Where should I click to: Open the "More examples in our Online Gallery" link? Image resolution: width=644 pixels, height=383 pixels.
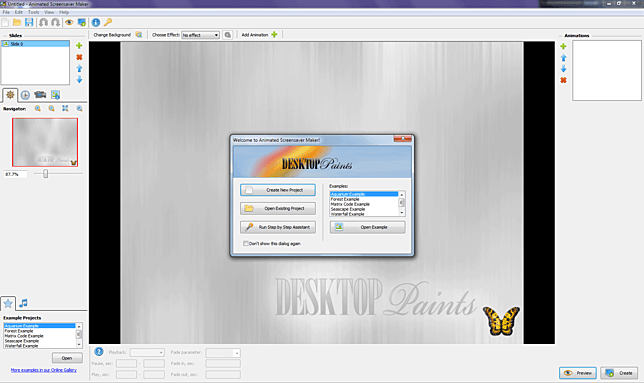tap(44, 370)
